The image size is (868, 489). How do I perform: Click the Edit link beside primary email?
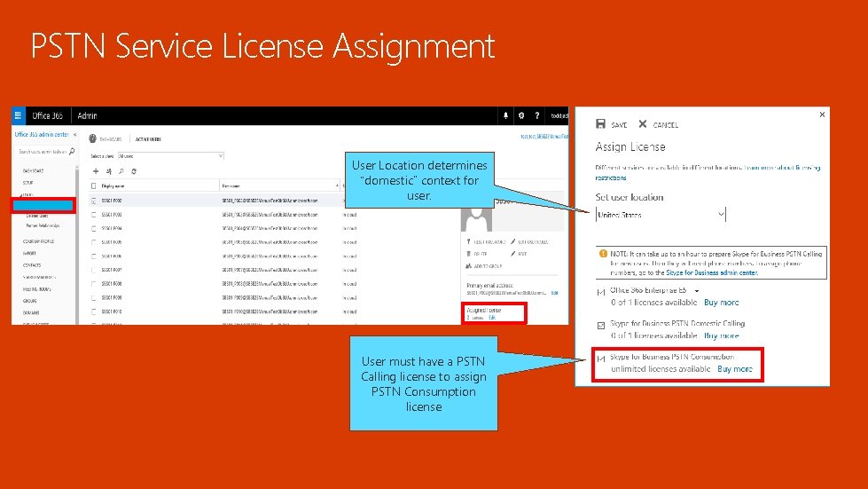(555, 292)
